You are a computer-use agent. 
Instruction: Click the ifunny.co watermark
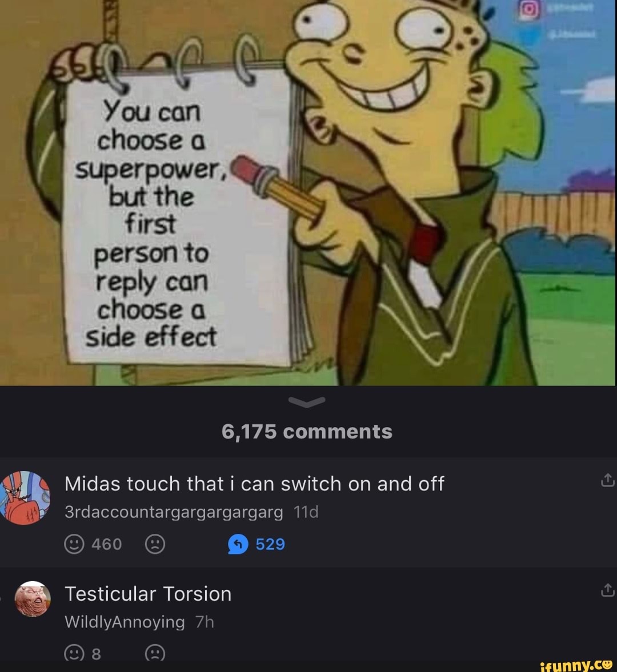point(576,665)
